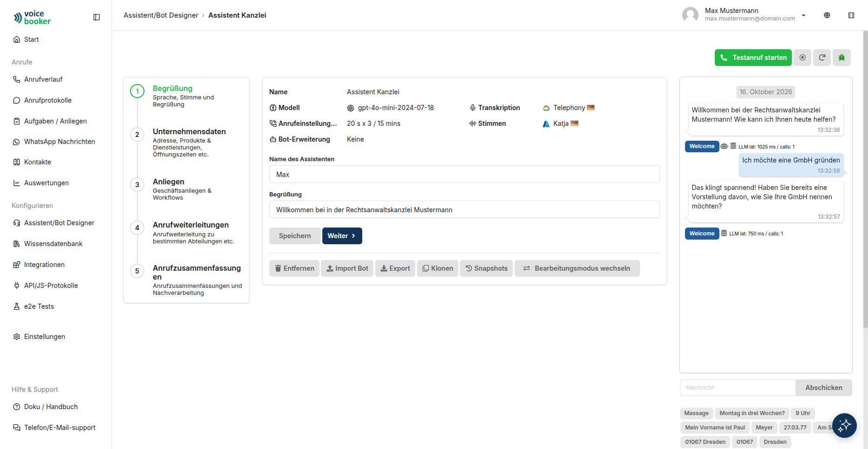Click the Klonen button

(437, 268)
